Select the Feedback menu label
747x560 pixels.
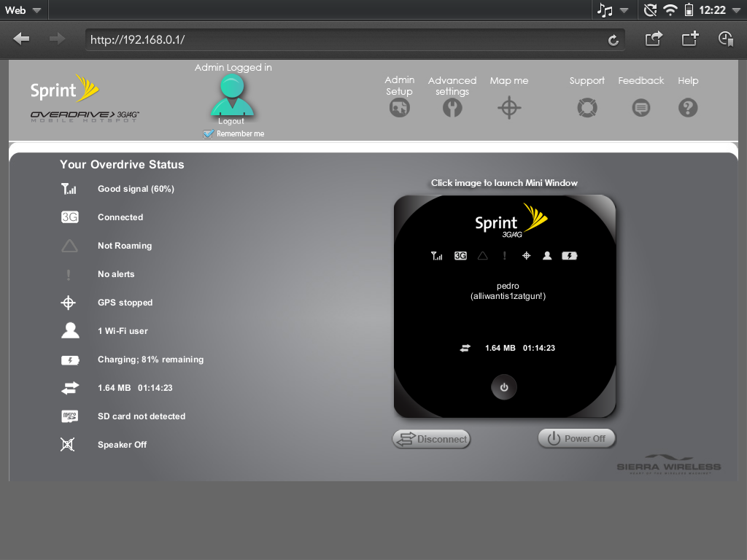point(640,80)
